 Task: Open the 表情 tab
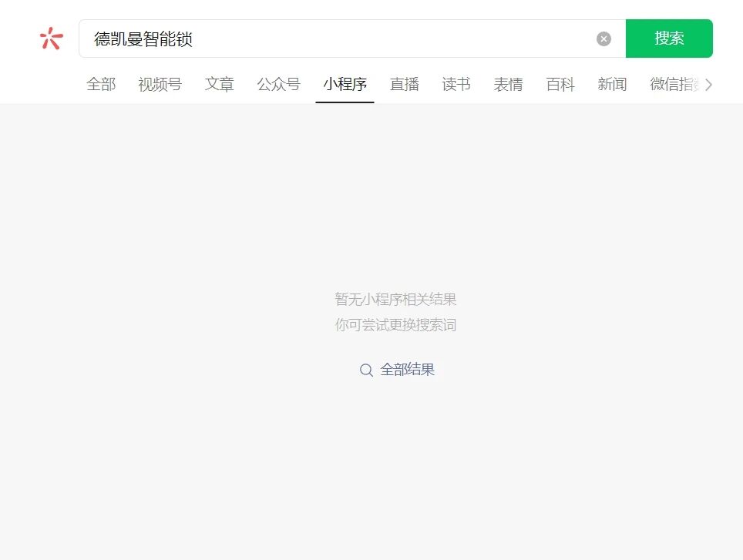pos(509,84)
